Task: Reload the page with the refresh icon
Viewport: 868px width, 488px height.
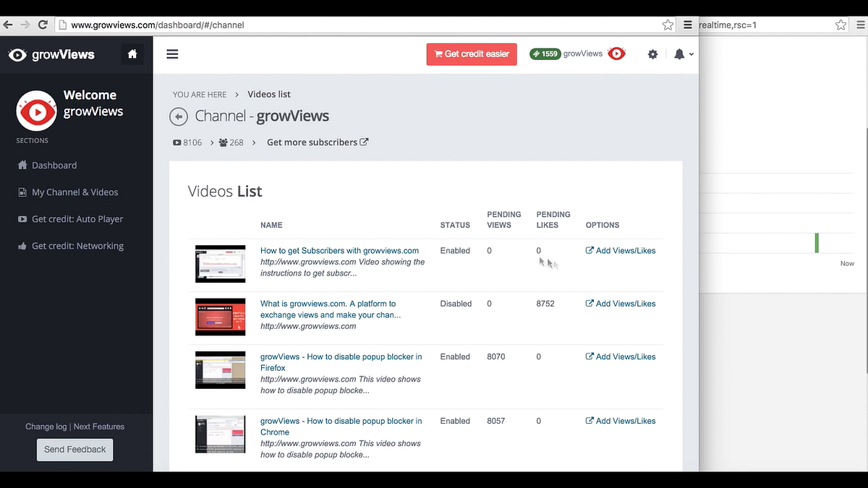Action: [x=42, y=24]
